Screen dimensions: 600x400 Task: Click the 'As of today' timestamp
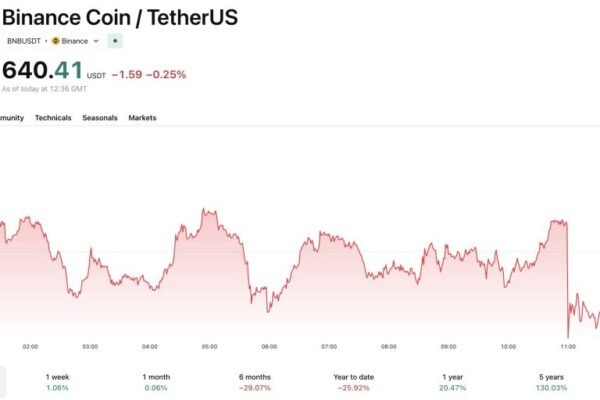44,89
